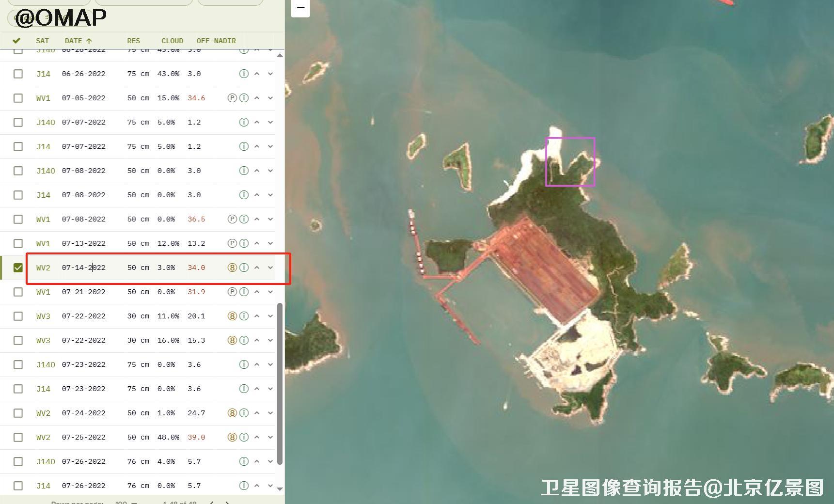The height and width of the screenshot is (504, 834).
Task: Expand the WV1 07-13-2022 row details
Action: [270, 243]
